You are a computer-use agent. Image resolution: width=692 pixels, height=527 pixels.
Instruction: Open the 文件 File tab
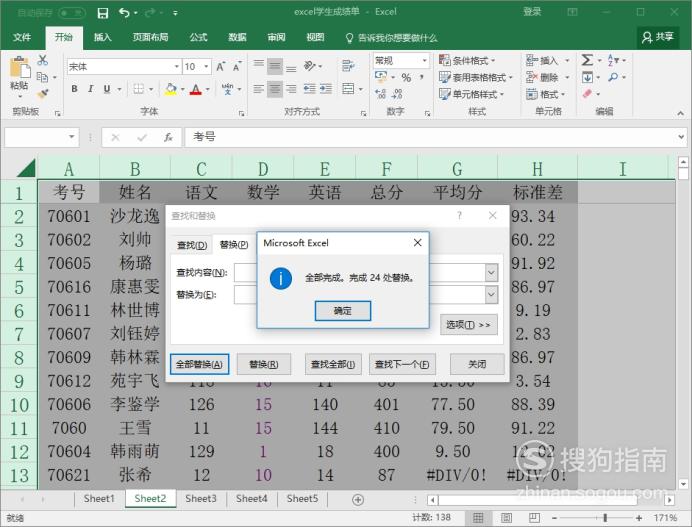[22, 38]
